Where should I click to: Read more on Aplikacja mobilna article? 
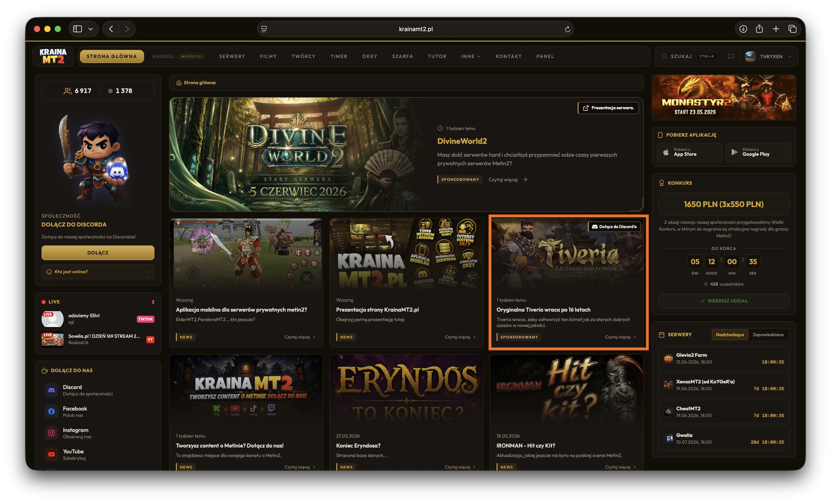pos(300,337)
